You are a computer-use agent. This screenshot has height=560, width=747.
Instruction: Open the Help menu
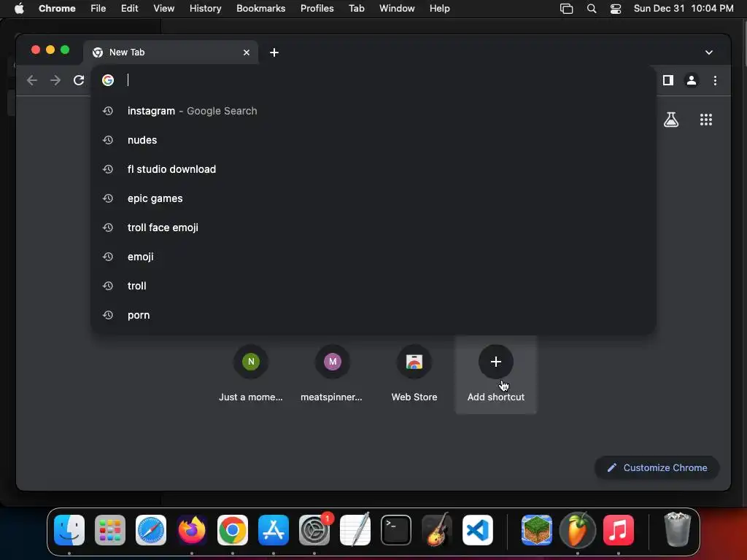439,9
